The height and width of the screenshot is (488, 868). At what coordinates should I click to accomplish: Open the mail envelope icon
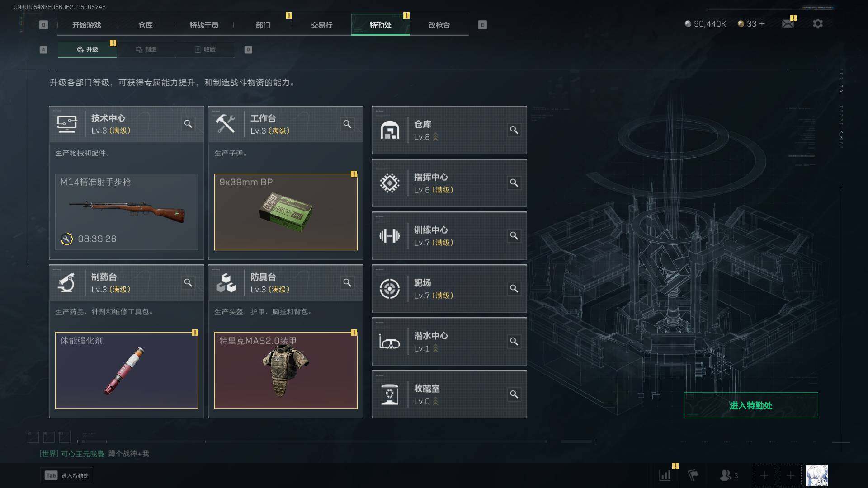pos(788,23)
